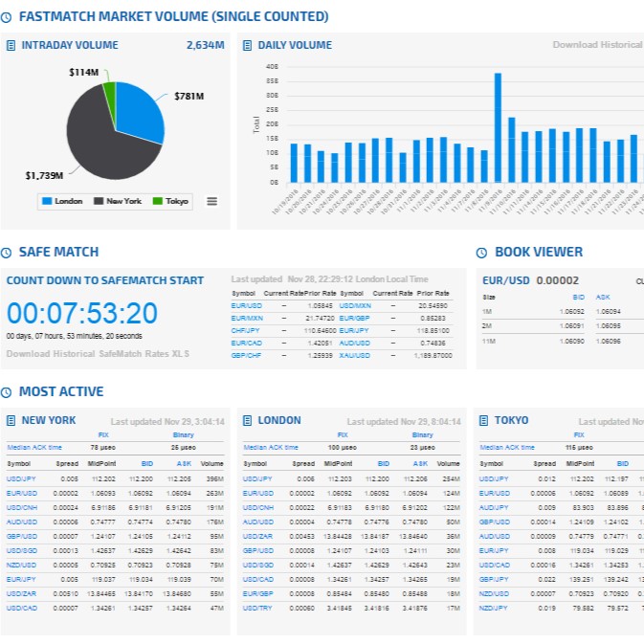644x644 pixels.
Task: Open GBP/CHF symbol in SafeMatch table
Action: pyautogui.click(x=246, y=355)
